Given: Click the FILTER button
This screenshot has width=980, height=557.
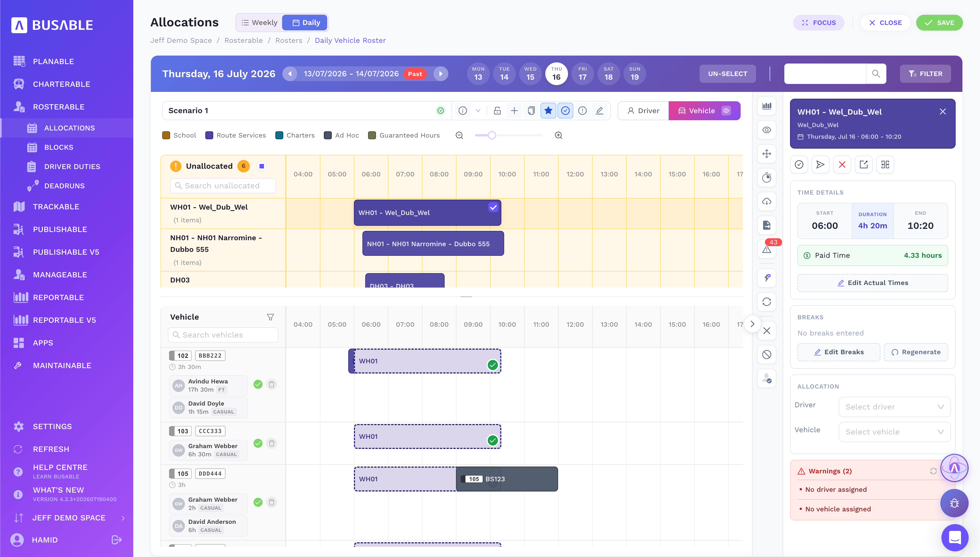Looking at the screenshot, I should pos(925,74).
